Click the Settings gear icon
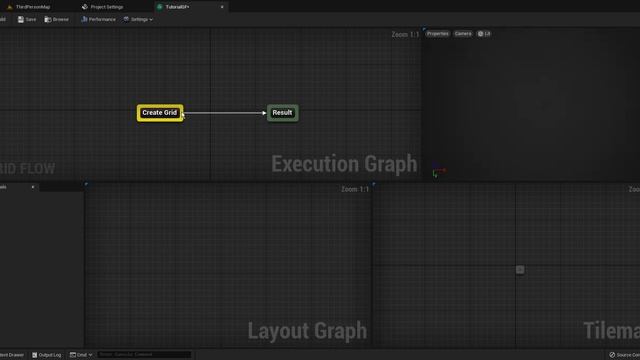640x360 pixels. pos(126,19)
